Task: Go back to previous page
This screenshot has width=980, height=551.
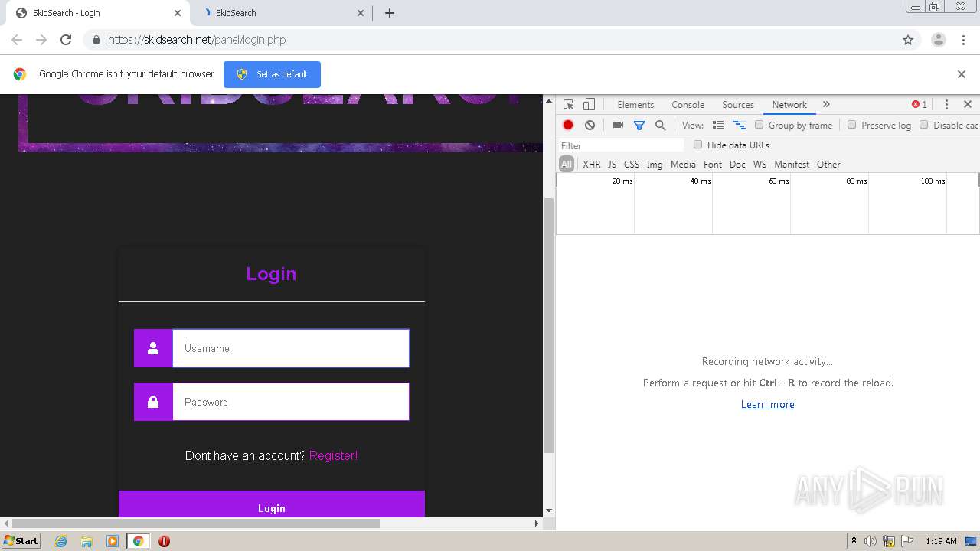Action: (17, 40)
